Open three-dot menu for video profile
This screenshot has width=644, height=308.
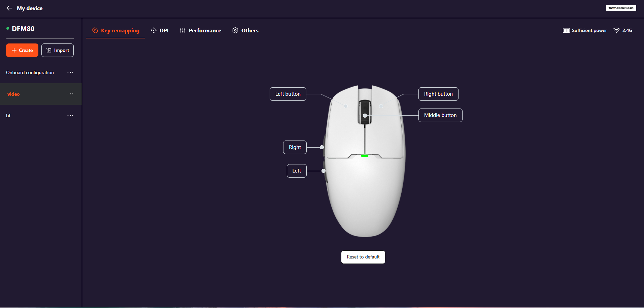pyautogui.click(x=70, y=94)
